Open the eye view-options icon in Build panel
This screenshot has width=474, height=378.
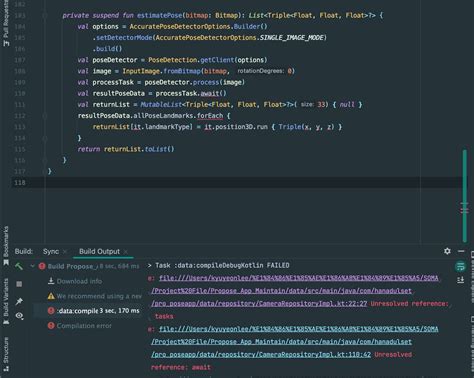coord(19,315)
